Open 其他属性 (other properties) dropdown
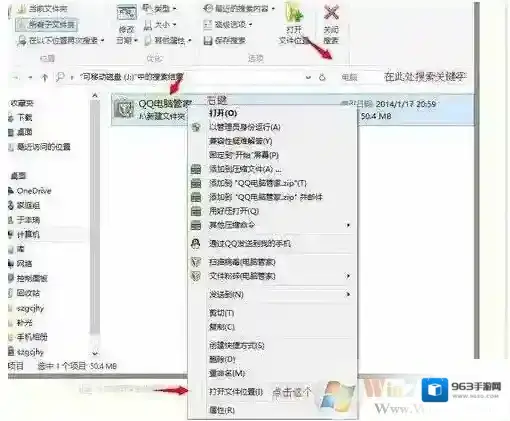510x421 pixels. [x=168, y=41]
